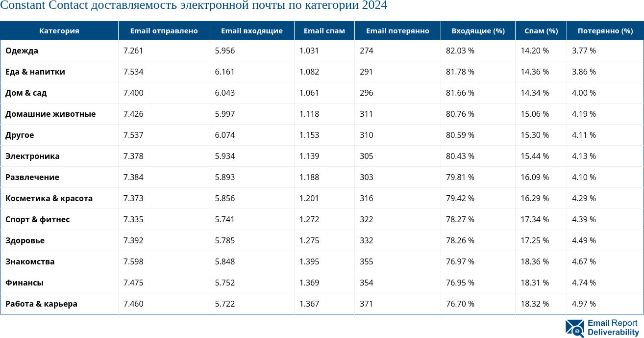Screen dimensions: 644x338
Task: Click the page title about Constant Contact
Action: [x=194, y=6]
